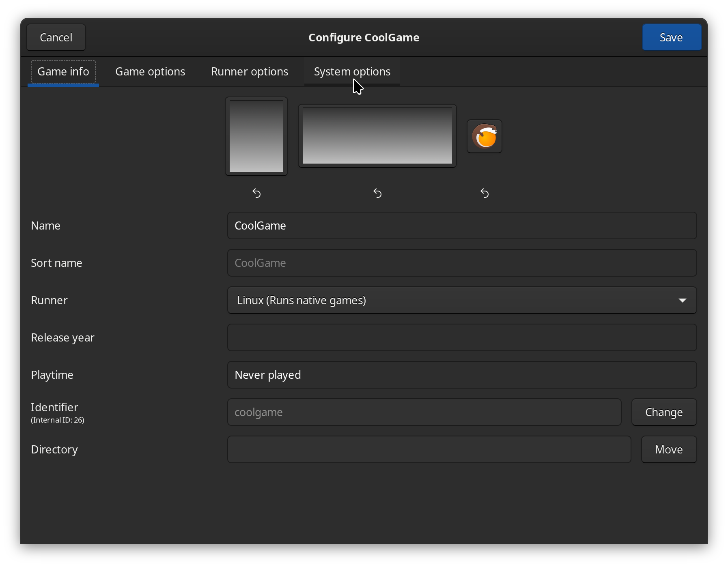Click Change next to the identifier
Viewport: 728px width, 567px height.
pos(663,412)
